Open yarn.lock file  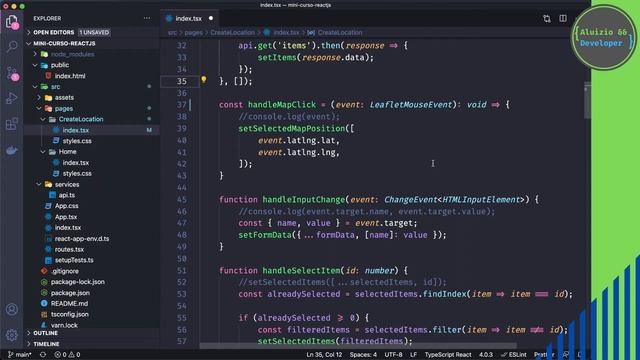(64, 325)
